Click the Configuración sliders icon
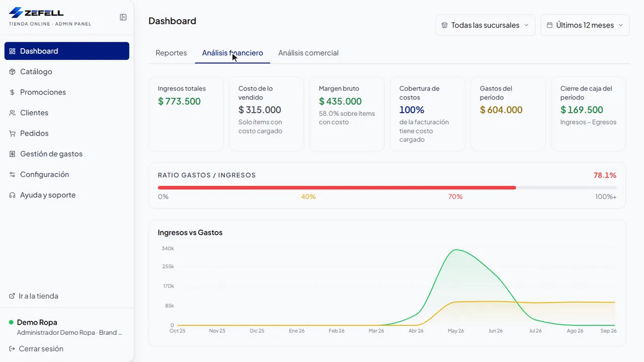644x362 pixels. coord(13,175)
